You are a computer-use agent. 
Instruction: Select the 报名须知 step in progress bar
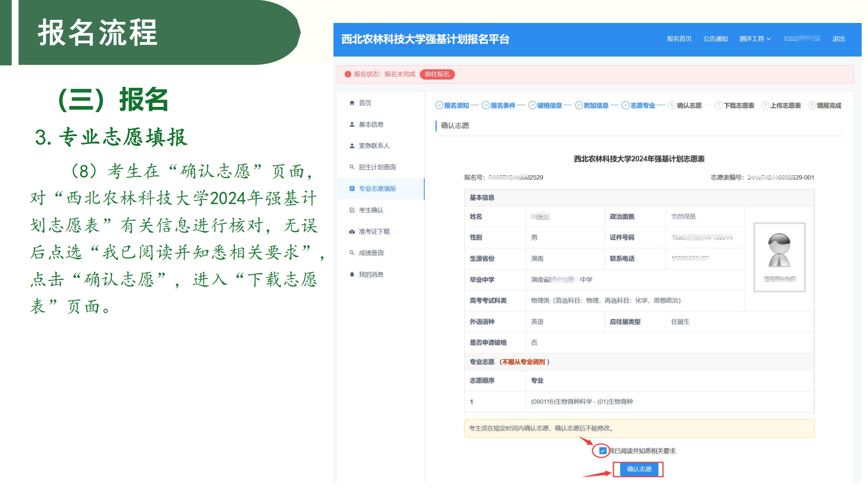pos(452,105)
